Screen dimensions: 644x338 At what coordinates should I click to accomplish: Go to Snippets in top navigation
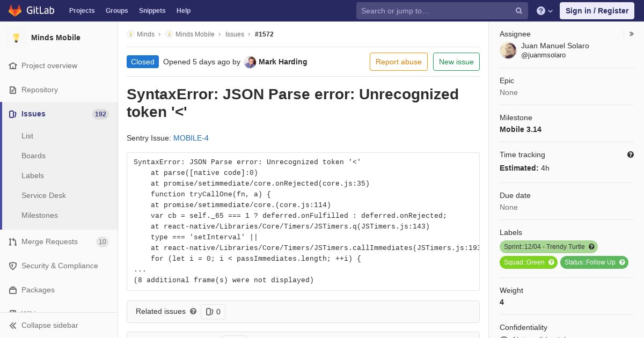click(152, 11)
